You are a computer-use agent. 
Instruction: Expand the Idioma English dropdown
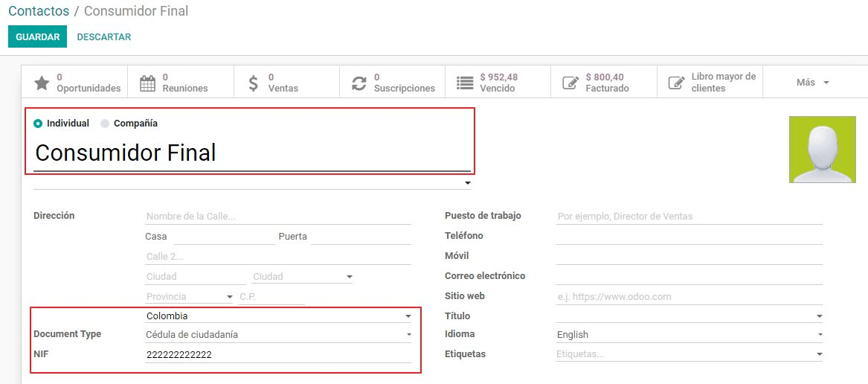pyautogui.click(x=689, y=335)
